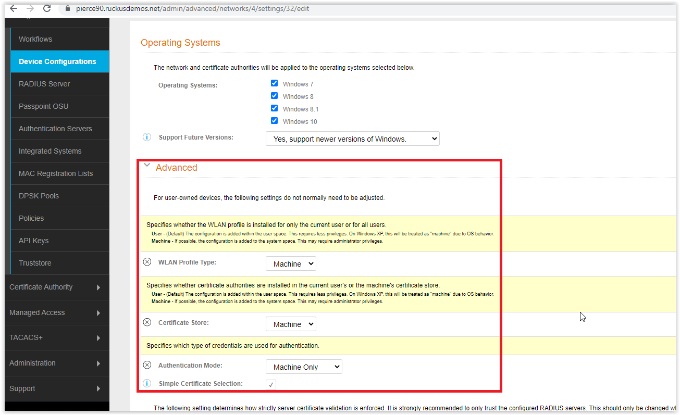Click the close-help icon next to WLAN Profile Type
The image size is (680, 415).
(147, 263)
